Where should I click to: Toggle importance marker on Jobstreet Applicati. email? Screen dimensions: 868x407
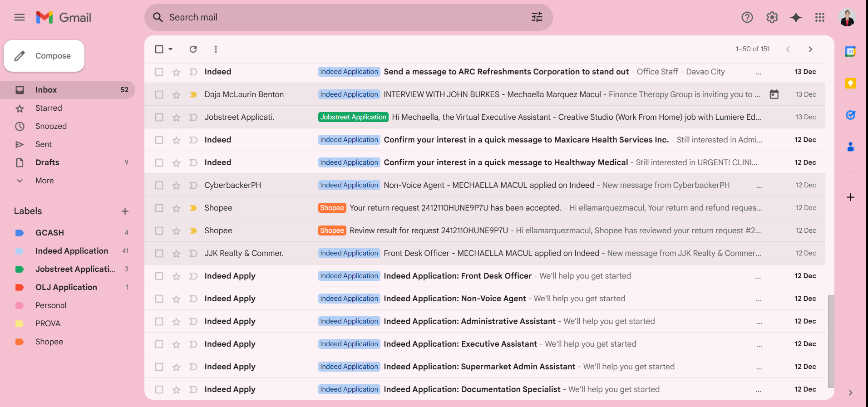(x=193, y=117)
